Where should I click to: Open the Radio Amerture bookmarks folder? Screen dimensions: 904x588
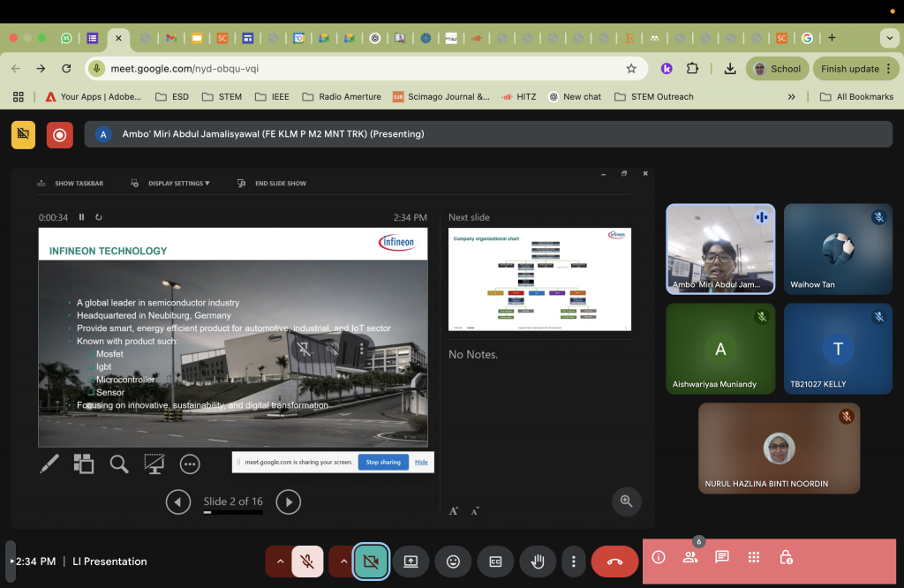342,97
